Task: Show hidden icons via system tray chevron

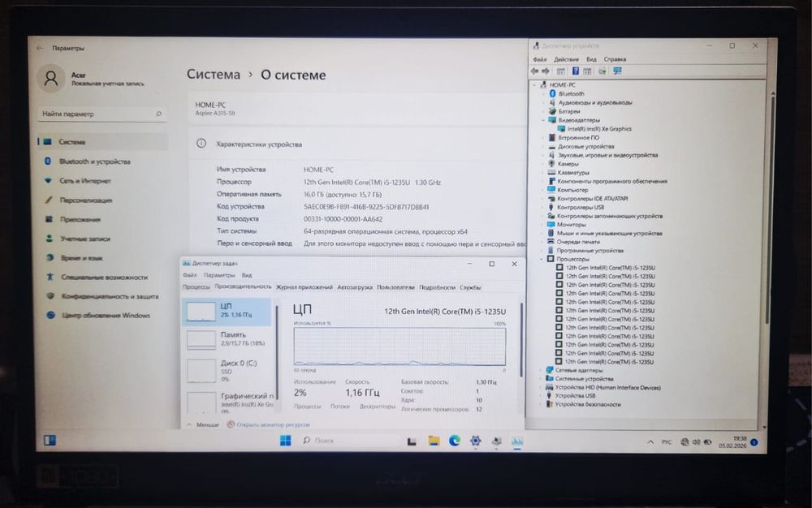Action: [650, 441]
